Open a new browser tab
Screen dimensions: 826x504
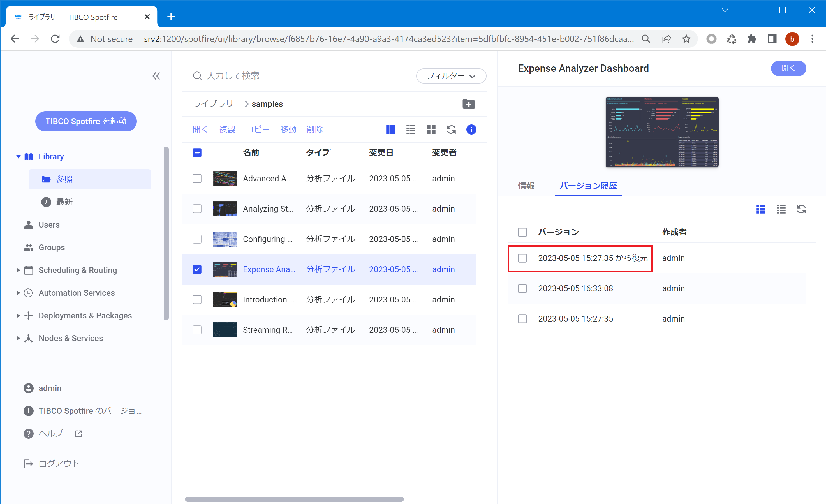pyautogui.click(x=171, y=17)
